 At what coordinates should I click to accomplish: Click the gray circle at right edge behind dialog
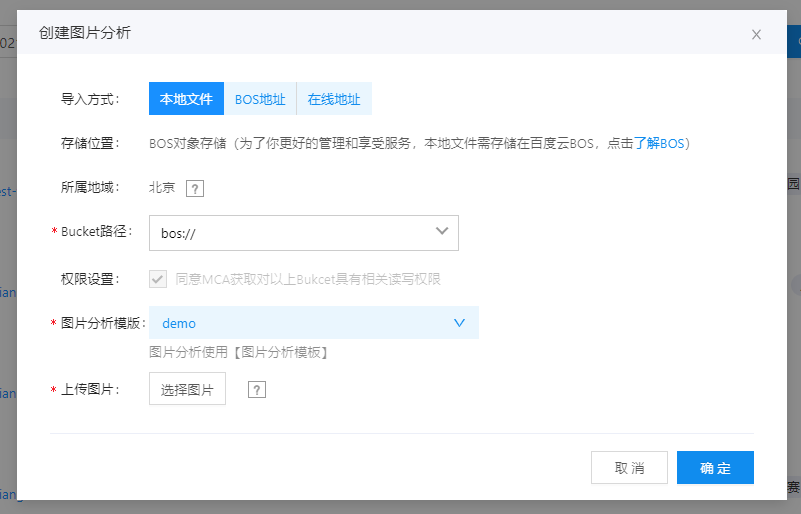click(796, 285)
